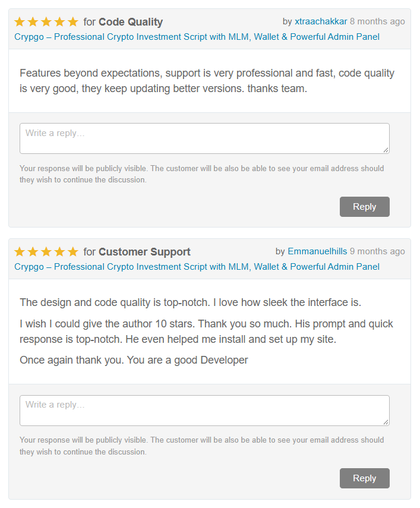Click the '8 months ago' timestamp

tap(377, 21)
